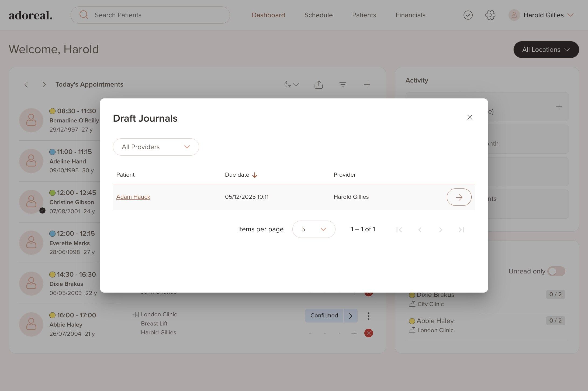Open the Items per page dropdown
Viewport: 588px width, 391px height.
click(313, 229)
